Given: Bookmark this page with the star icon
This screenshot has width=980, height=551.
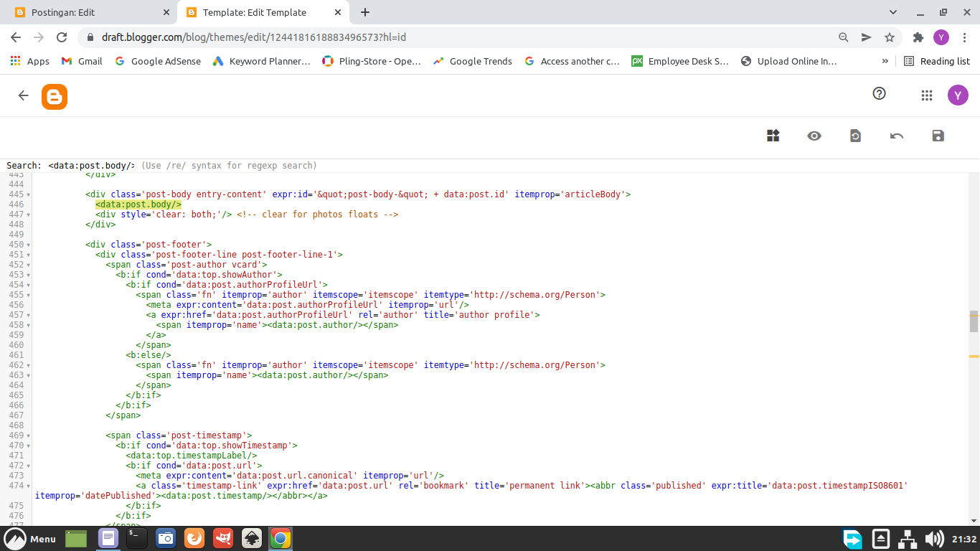Looking at the screenshot, I should click(x=890, y=37).
